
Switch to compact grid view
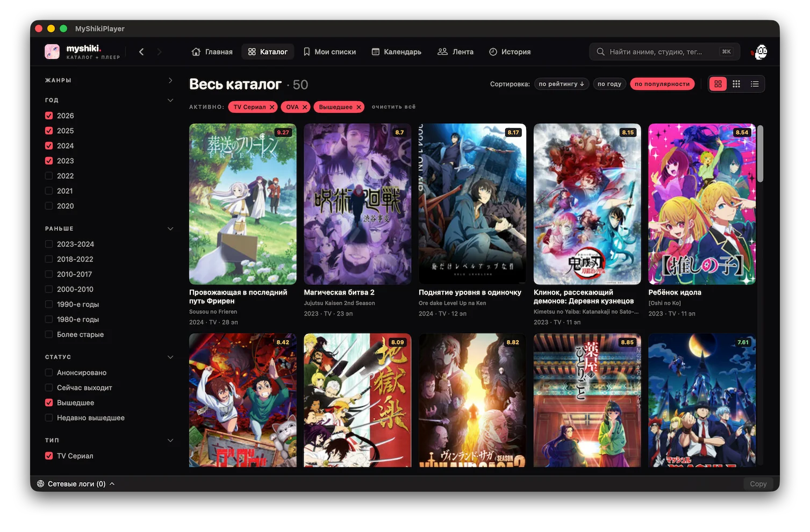point(736,84)
